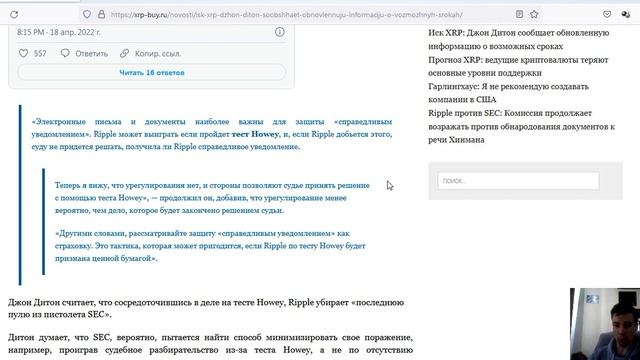Click the «Электронные письма и документы quote text

(211, 134)
